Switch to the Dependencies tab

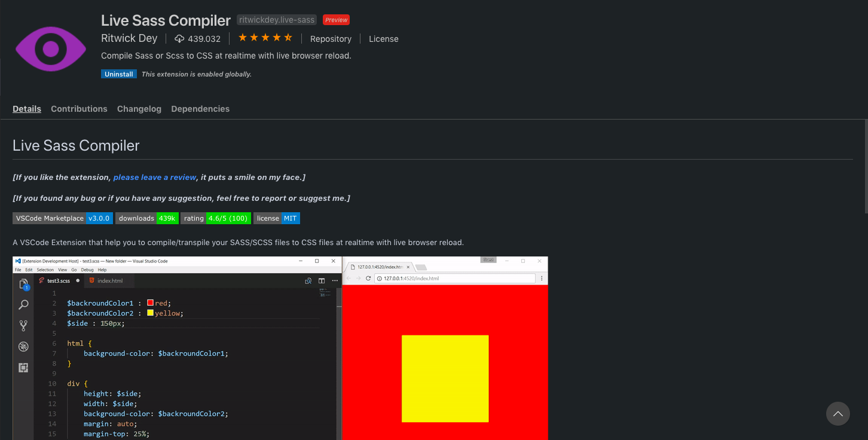[200, 109]
